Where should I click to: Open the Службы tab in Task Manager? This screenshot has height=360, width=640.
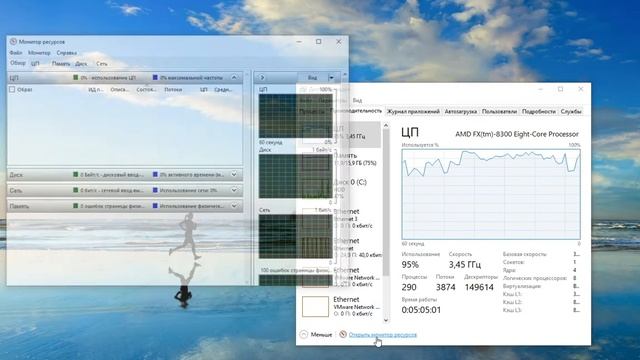coord(571,111)
